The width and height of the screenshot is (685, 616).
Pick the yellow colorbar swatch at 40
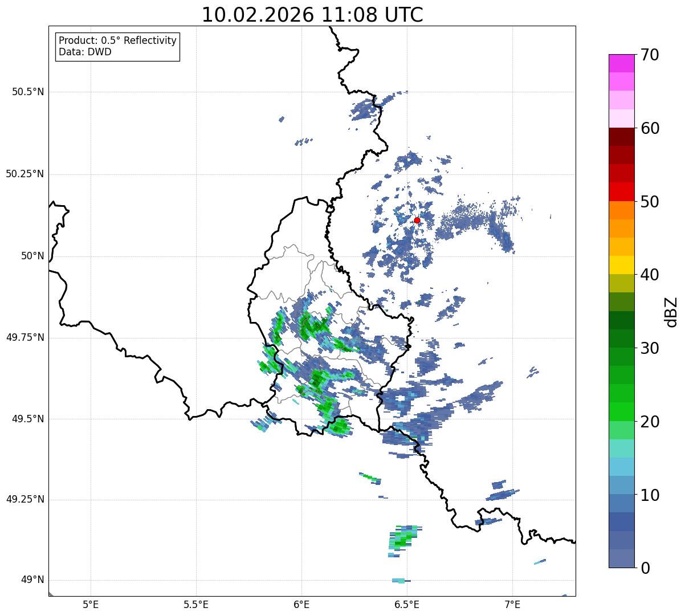coord(622,265)
